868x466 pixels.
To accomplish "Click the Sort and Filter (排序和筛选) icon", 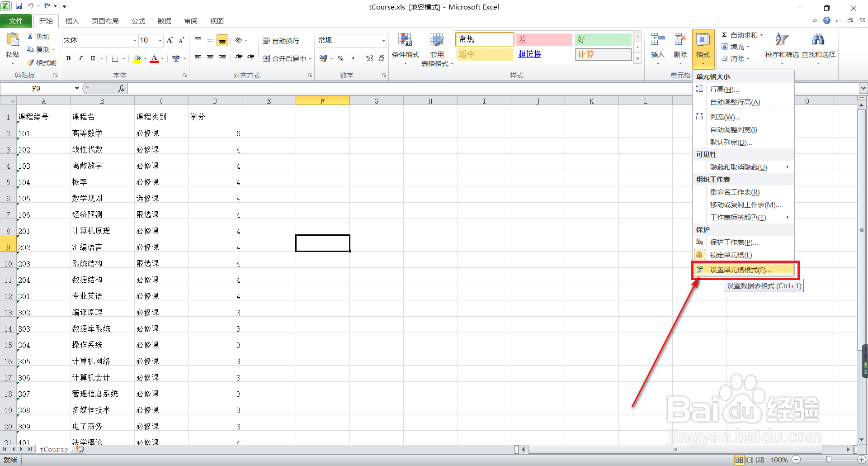I will [x=782, y=40].
